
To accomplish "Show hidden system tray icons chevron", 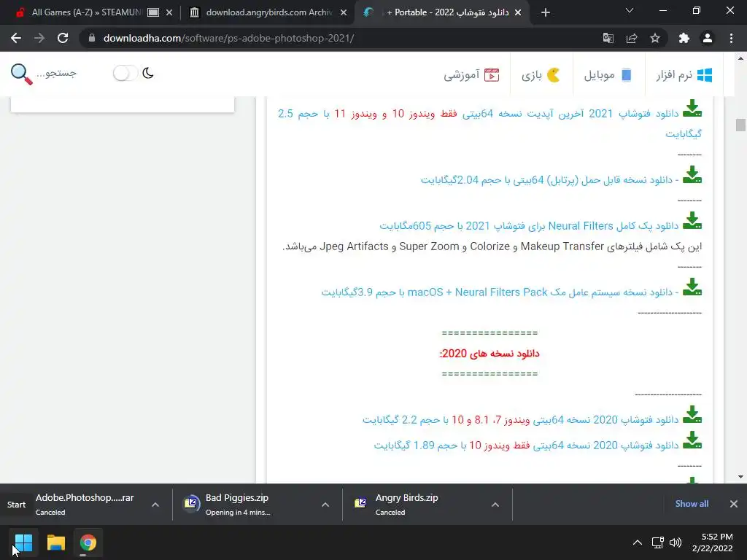I will 637,542.
